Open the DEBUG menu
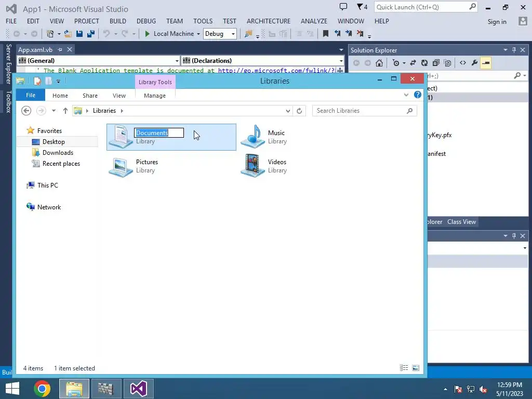This screenshot has width=532, height=399. click(x=146, y=21)
